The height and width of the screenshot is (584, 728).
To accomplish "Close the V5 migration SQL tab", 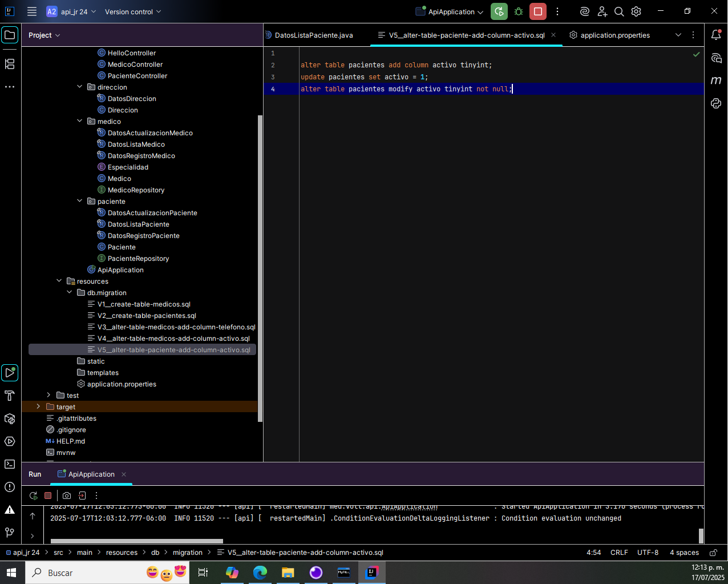I will click(x=553, y=35).
